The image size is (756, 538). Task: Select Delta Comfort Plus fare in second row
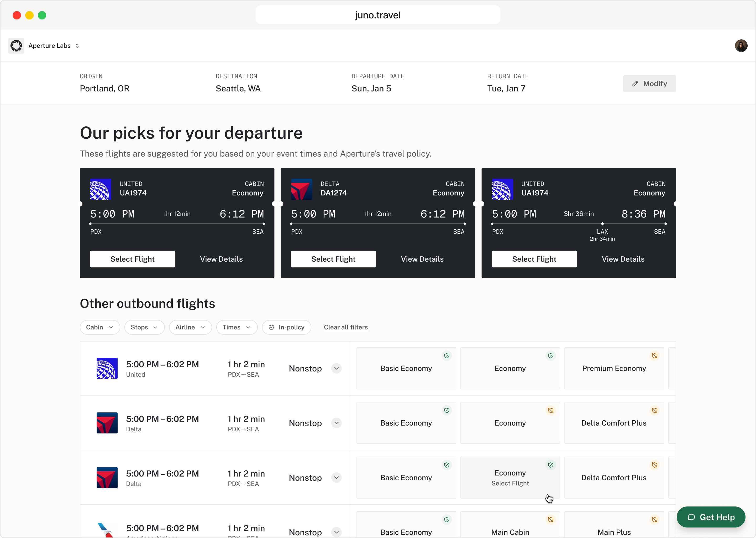614,423
